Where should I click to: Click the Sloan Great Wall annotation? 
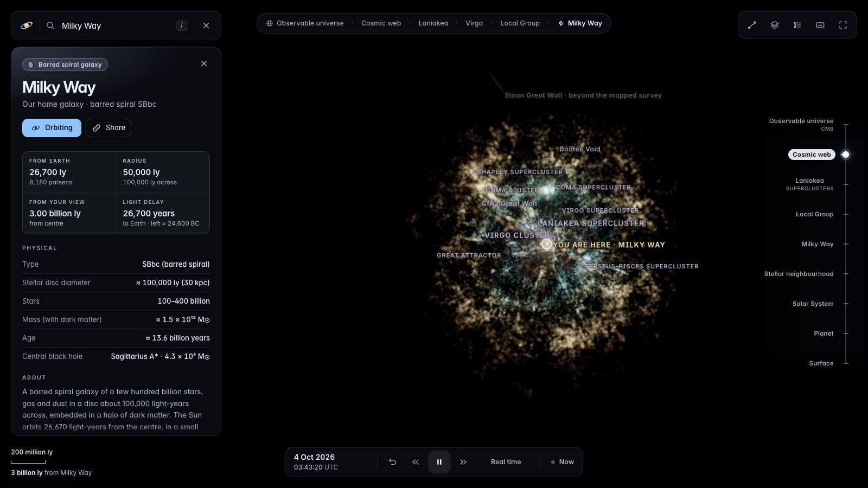point(583,95)
